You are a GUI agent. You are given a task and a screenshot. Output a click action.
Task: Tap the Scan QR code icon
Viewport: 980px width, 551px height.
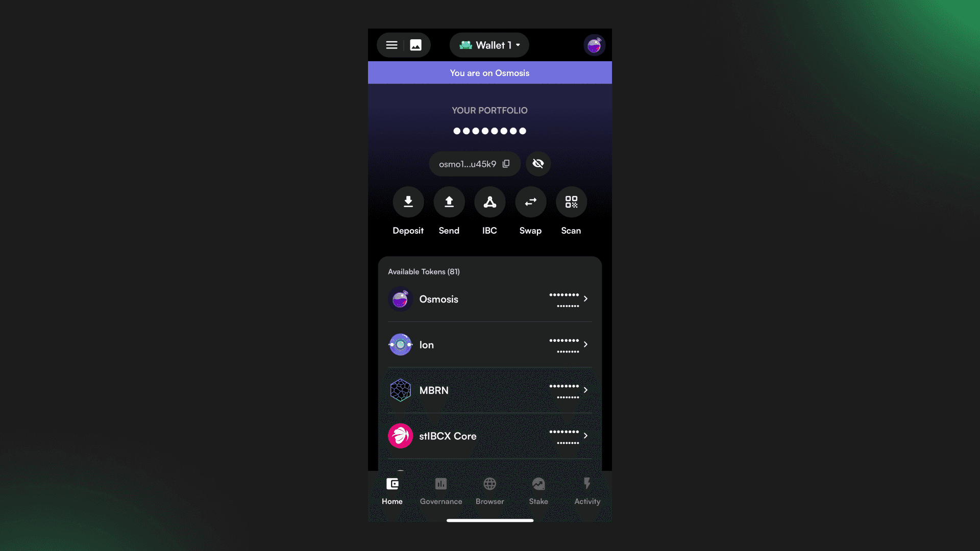pos(572,202)
